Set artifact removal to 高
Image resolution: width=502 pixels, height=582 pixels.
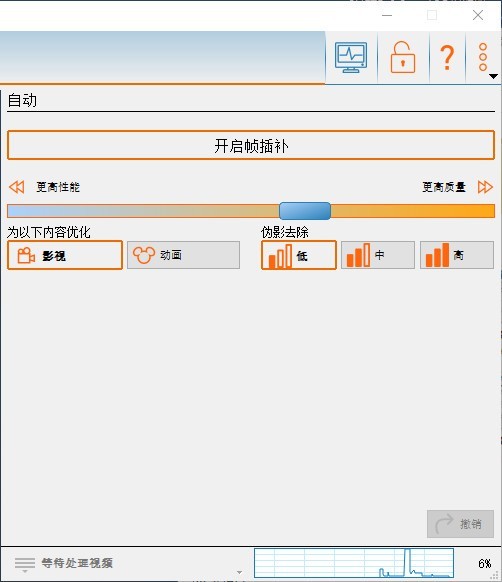(x=457, y=255)
